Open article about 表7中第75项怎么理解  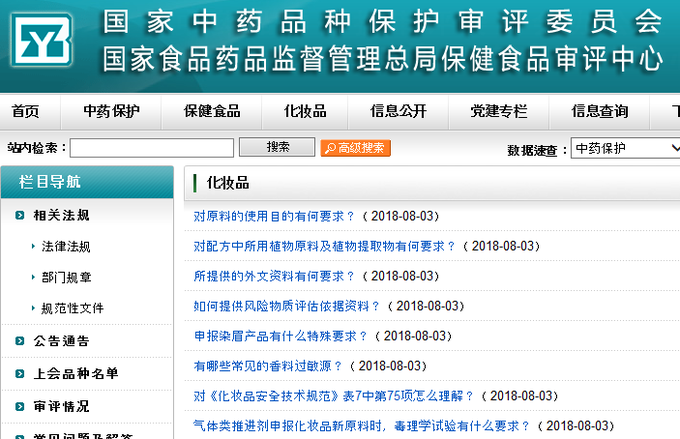pos(333,396)
